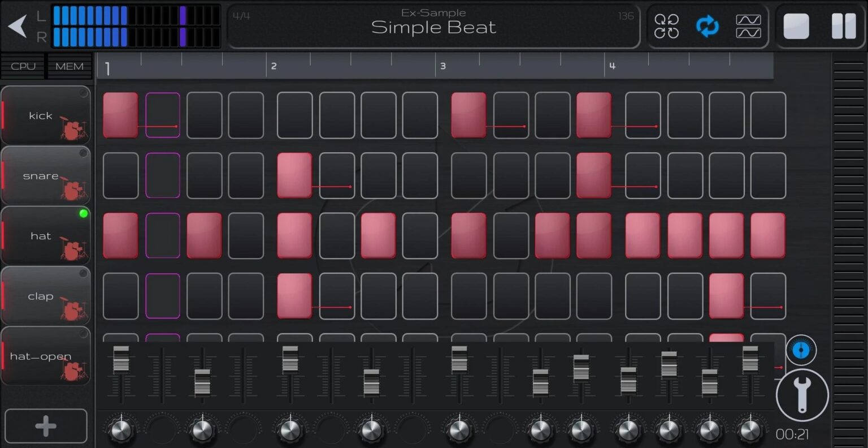Select the kick track drum kit icon
Viewport: 868px width, 448px height.
coord(73,125)
